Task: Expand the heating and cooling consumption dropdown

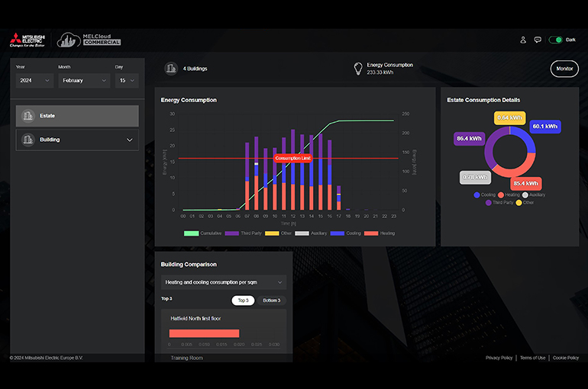Action: pyautogui.click(x=224, y=282)
